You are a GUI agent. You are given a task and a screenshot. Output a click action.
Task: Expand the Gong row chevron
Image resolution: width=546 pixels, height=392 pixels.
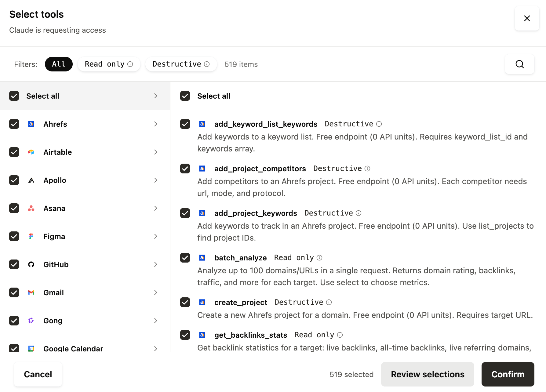(x=156, y=321)
